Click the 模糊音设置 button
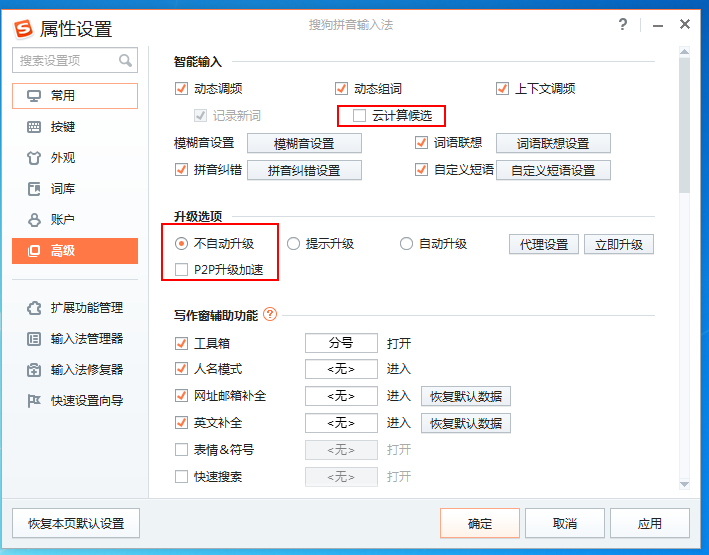Viewport: 709px width, 555px height. 304,143
